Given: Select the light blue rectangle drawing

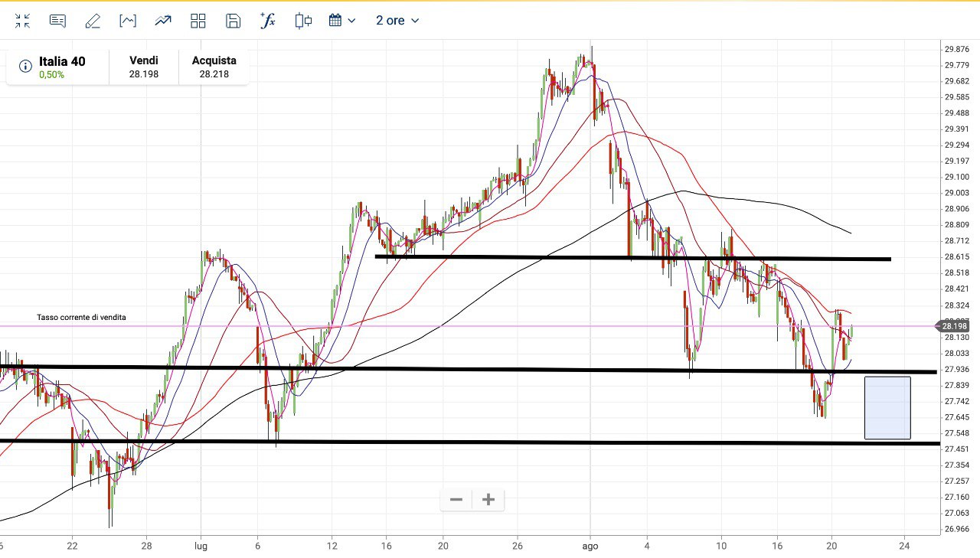Looking at the screenshot, I should (887, 408).
